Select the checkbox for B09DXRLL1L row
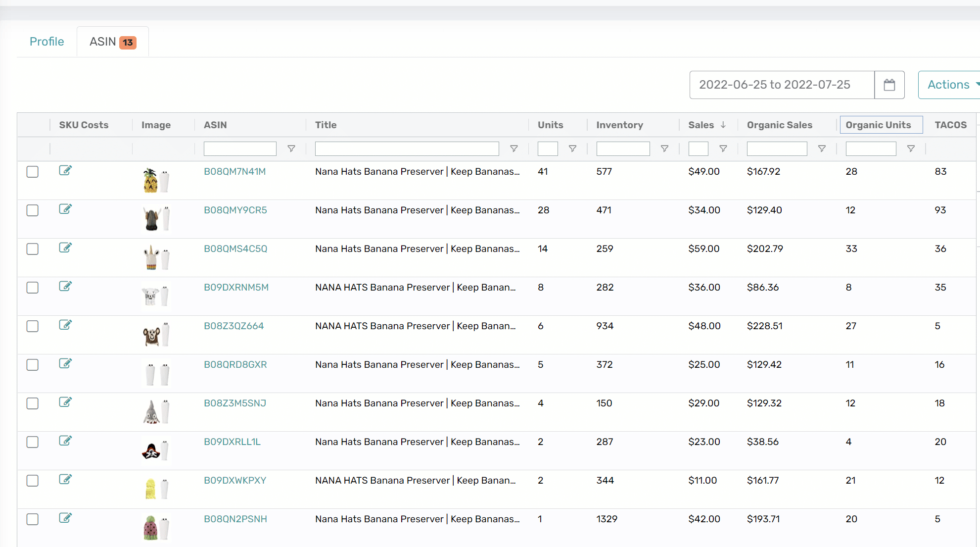Screen dimensions: 980x547 [33, 442]
